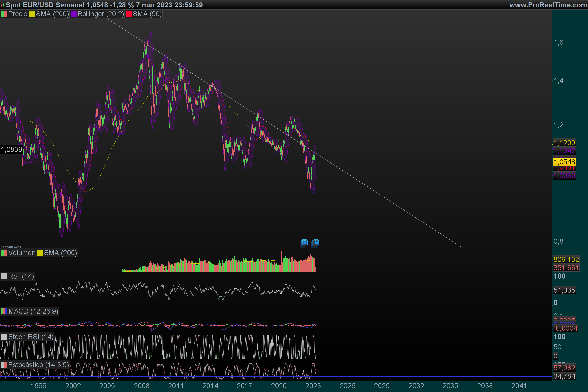This screenshot has height=392, width=588.
Task: Click the Volumen green-red indicator icon
Action: click(x=4, y=253)
